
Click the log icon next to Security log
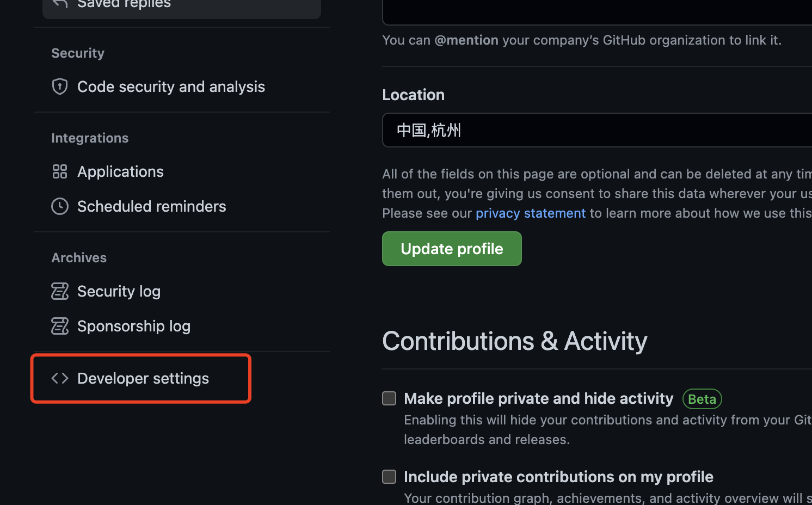tap(60, 291)
